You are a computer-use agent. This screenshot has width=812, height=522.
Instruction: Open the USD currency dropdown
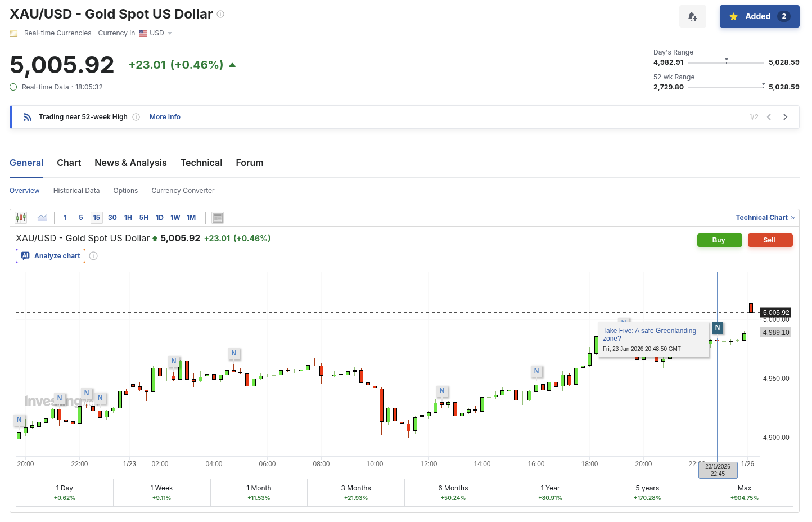[x=156, y=33]
